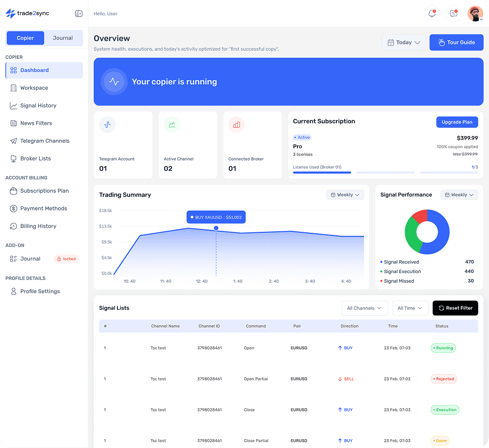Click the Execution status badge
The image size is (489, 448).
click(445, 410)
